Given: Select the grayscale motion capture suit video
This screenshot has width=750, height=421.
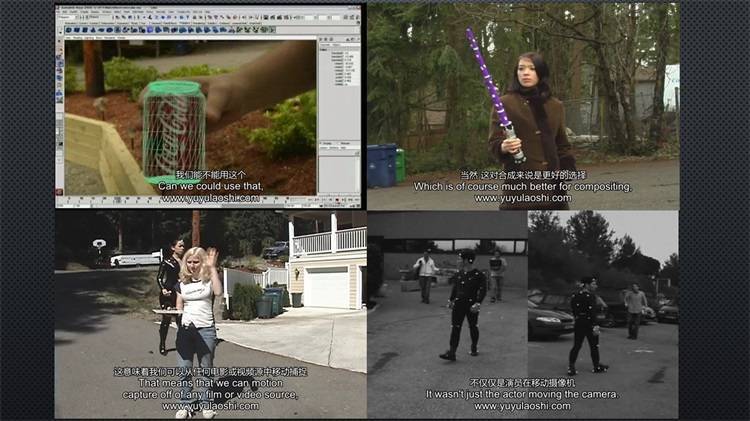Looking at the screenshot, I should 523,315.
